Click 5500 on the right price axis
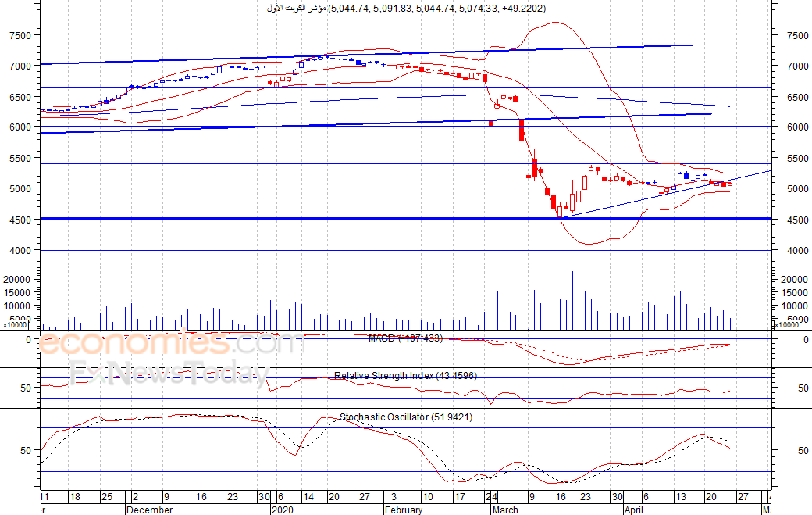Viewport: 812px width, 515px height. [797, 159]
